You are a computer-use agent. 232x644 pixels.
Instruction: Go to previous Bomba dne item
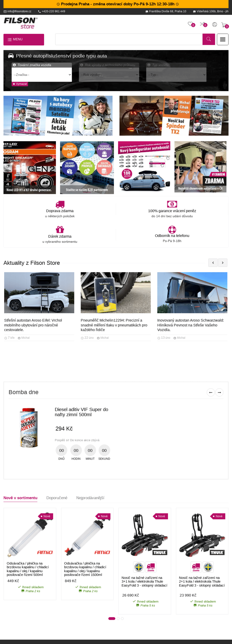[211, 392]
